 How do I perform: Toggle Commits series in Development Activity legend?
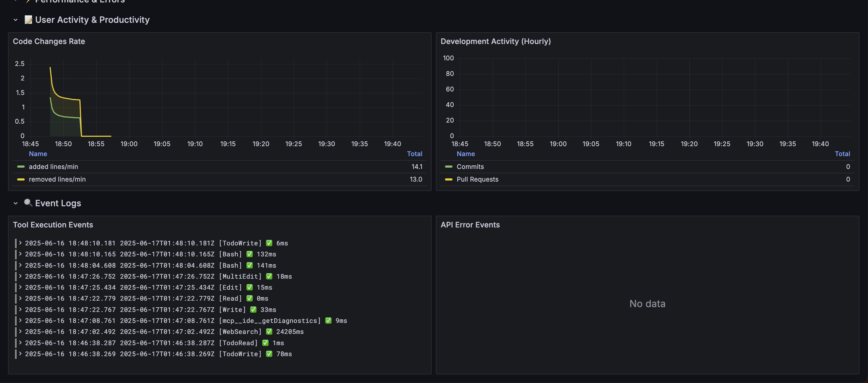[x=470, y=167]
